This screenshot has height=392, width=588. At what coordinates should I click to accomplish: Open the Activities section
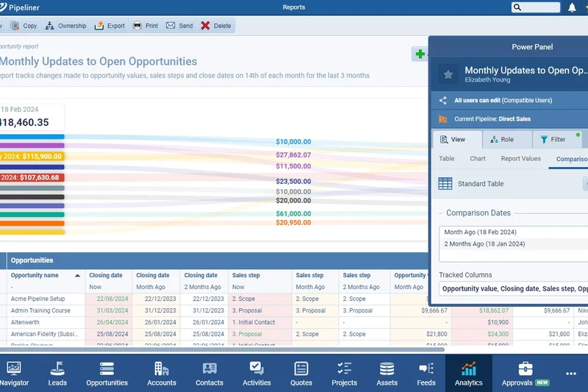[257, 374]
